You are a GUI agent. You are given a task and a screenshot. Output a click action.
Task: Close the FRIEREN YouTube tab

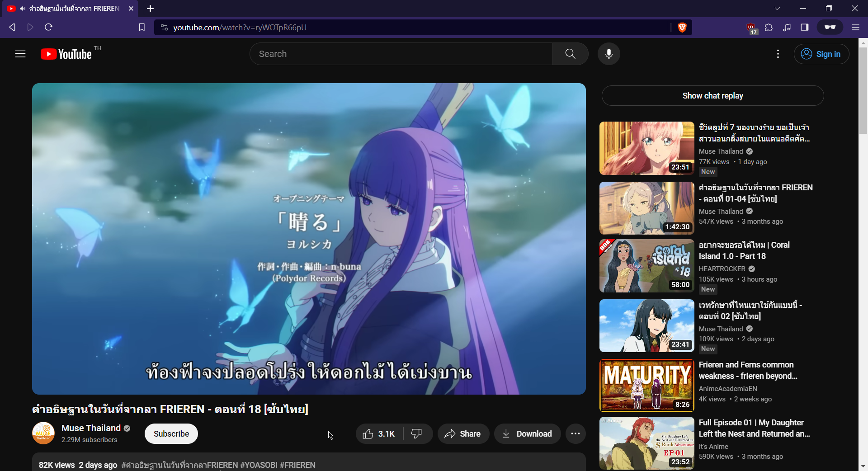point(131,9)
